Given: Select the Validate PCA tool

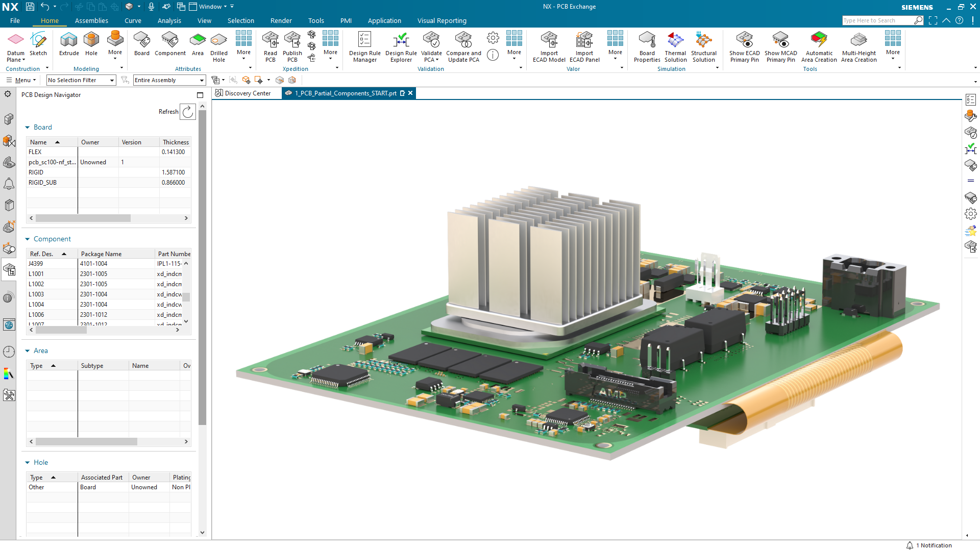Looking at the screenshot, I should [x=431, y=46].
